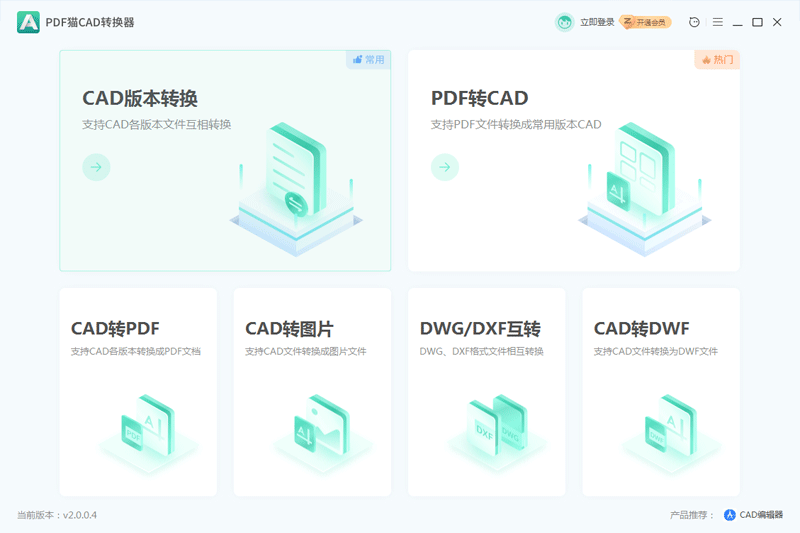The image size is (800, 533).
Task: Click the CAD转图片 image icon illustration
Action: pos(321,425)
